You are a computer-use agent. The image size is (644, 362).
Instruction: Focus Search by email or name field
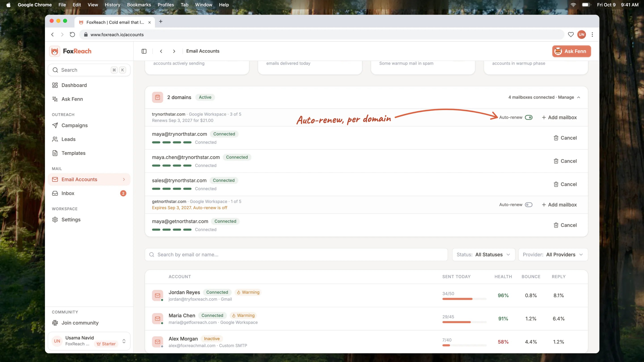point(296,255)
